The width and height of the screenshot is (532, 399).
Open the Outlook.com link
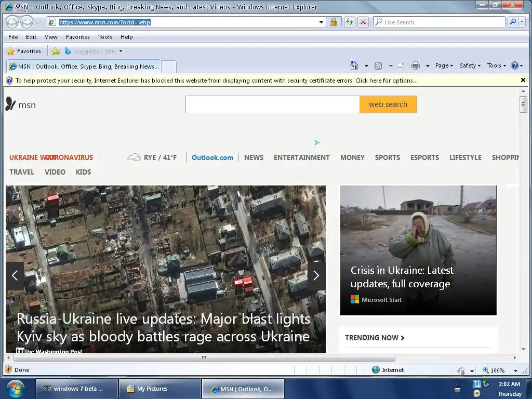[x=212, y=157]
